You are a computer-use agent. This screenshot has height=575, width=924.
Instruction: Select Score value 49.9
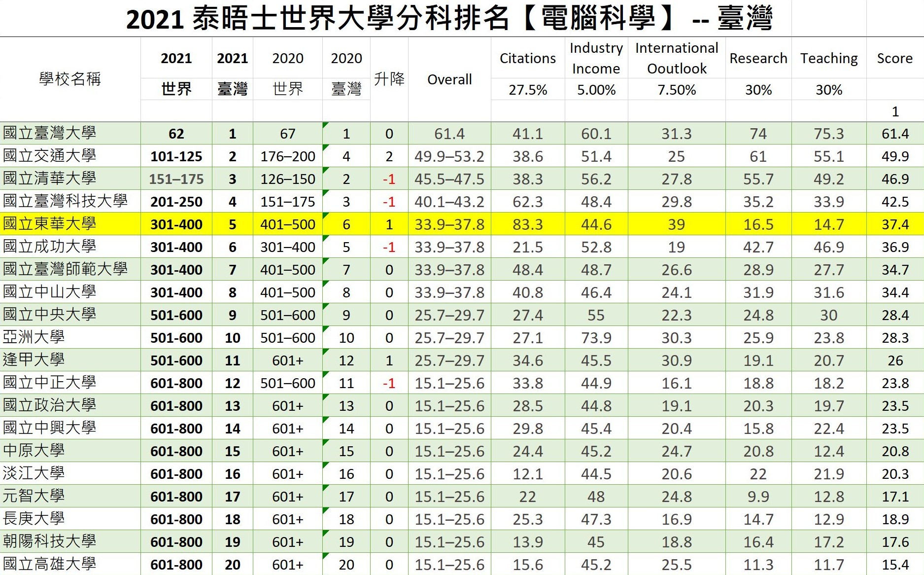[895, 156]
